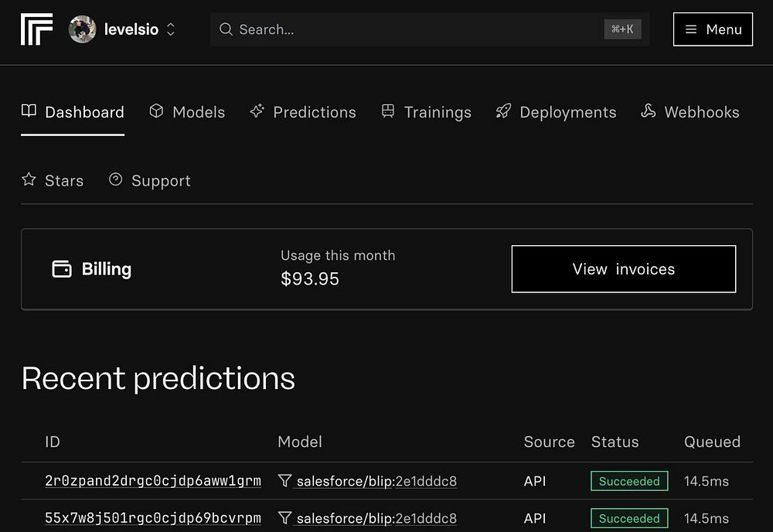Switch to the Predictions tab
This screenshot has width=773, height=532.
click(314, 112)
